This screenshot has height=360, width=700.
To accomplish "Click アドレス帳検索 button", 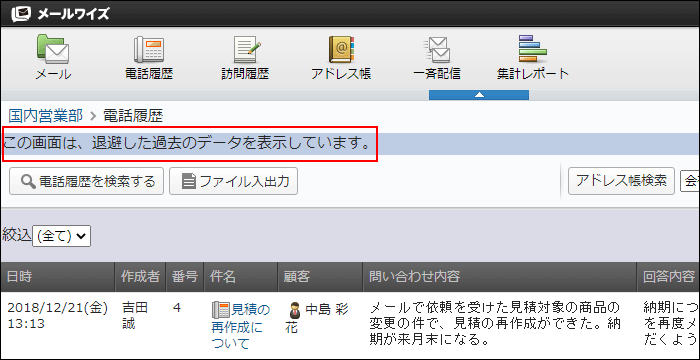I will pyautogui.click(x=621, y=180).
